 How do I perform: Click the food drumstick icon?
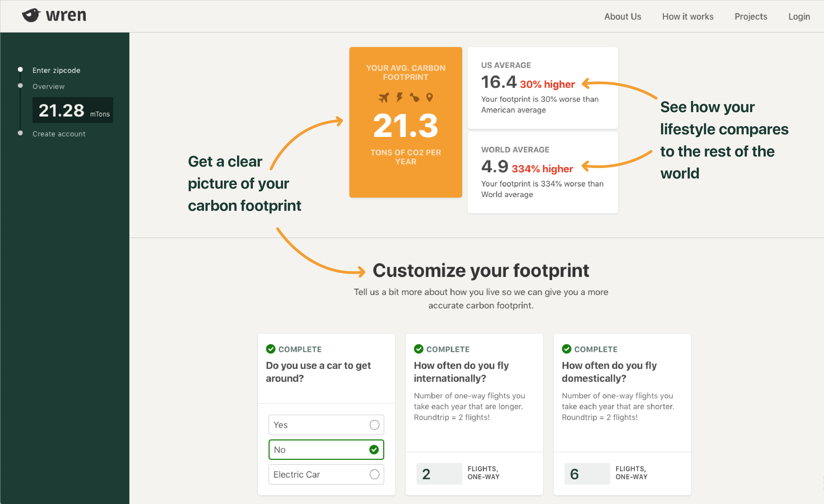[414, 97]
